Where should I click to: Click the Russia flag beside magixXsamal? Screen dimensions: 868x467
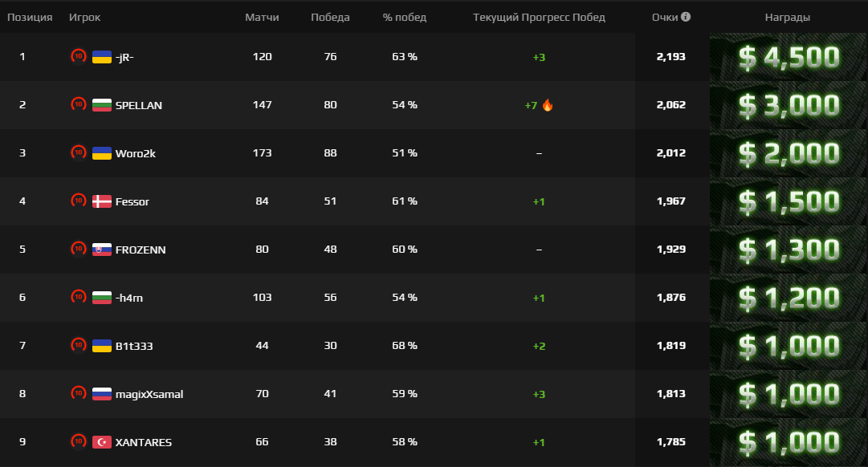click(102, 394)
